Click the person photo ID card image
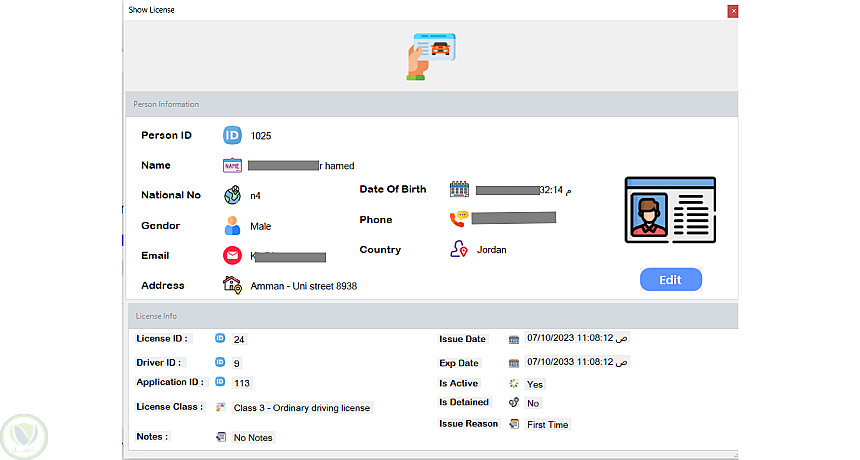The height and width of the screenshot is (460, 860). click(670, 210)
